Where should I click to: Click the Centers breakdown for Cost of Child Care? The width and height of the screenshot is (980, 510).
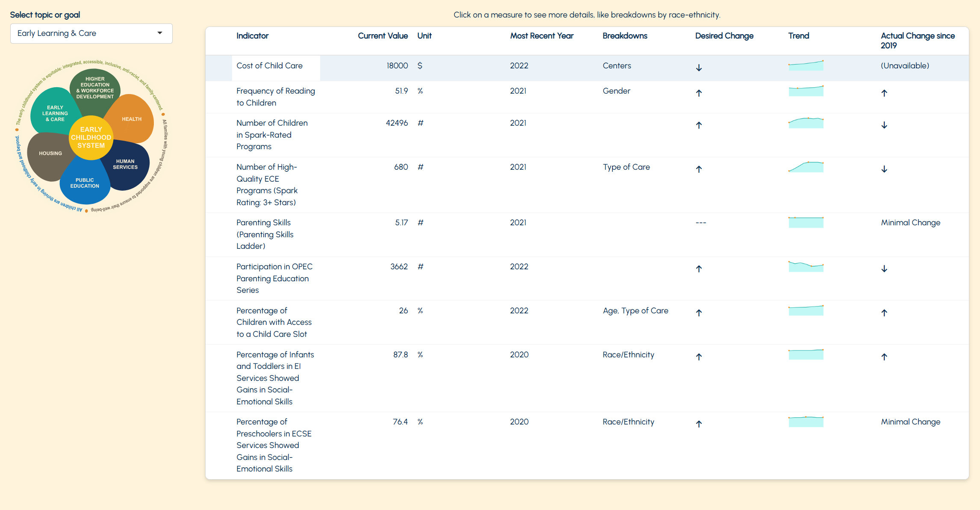coord(617,66)
